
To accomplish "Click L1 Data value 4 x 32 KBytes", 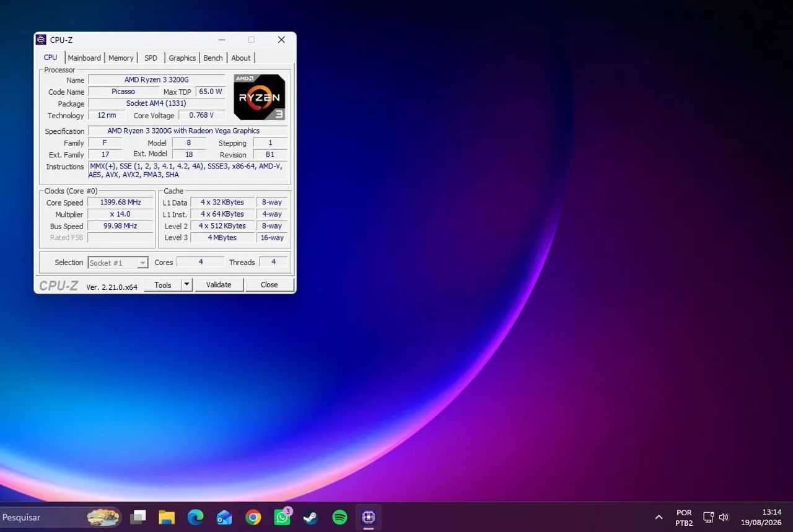I will point(222,203).
